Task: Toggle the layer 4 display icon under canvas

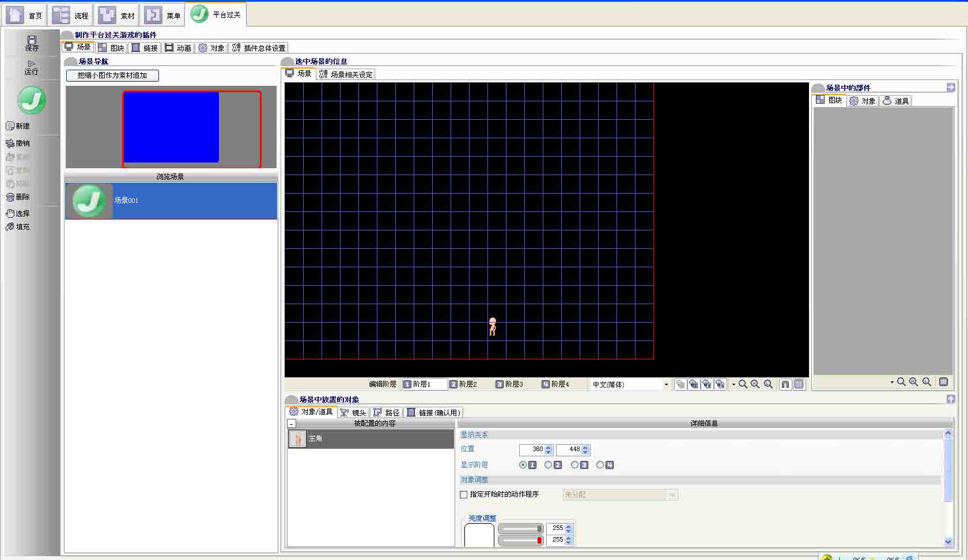Action: click(x=720, y=384)
